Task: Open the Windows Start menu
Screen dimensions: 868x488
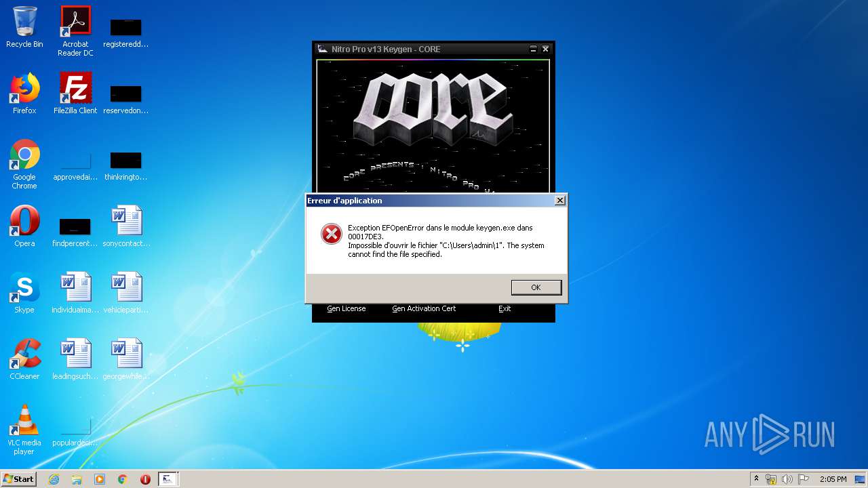Action: coord(18,479)
